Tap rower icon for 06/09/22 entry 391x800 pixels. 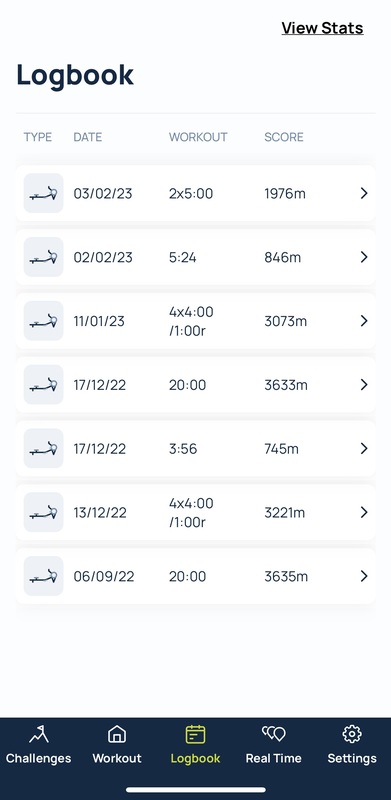coord(43,576)
